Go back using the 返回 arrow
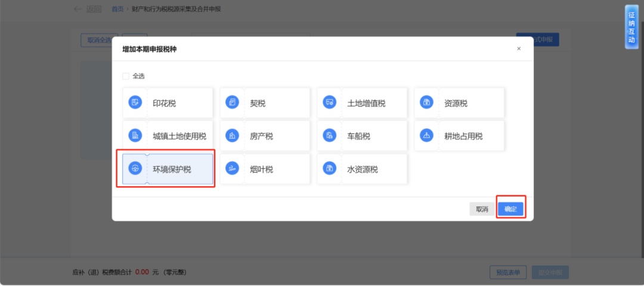 pyautogui.click(x=87, y=9)
